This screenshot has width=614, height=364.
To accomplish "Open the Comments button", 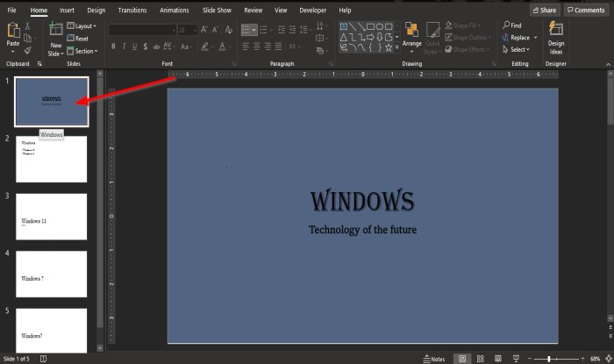I will 585,10.
